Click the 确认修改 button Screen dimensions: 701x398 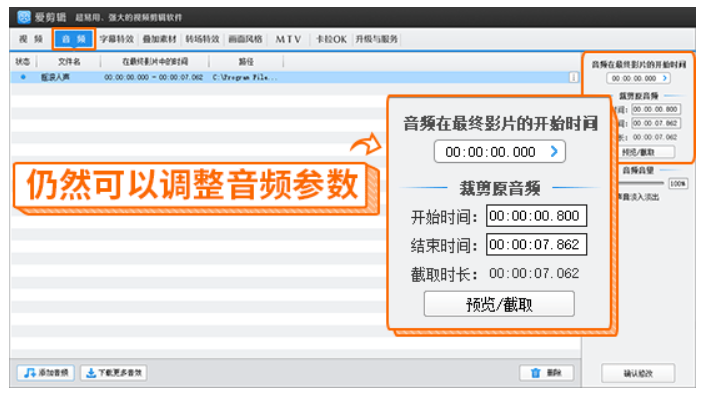point(638,373)
